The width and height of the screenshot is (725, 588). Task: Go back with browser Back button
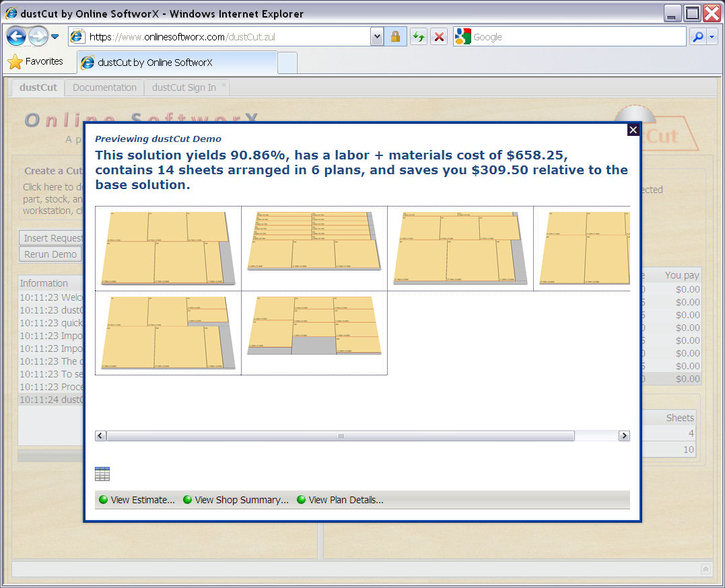[x=16, y=36]
